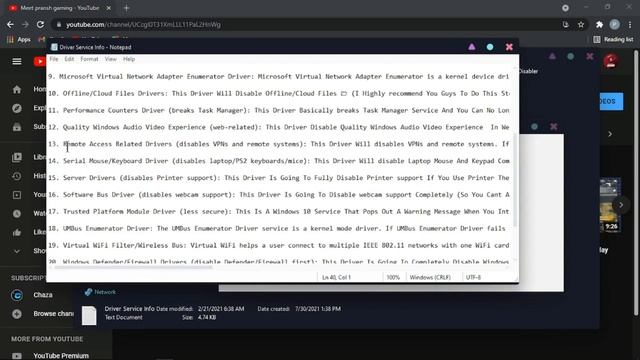640x360 pixels.
Task: Open Notepad Format menu
Action: pos(89,59)
